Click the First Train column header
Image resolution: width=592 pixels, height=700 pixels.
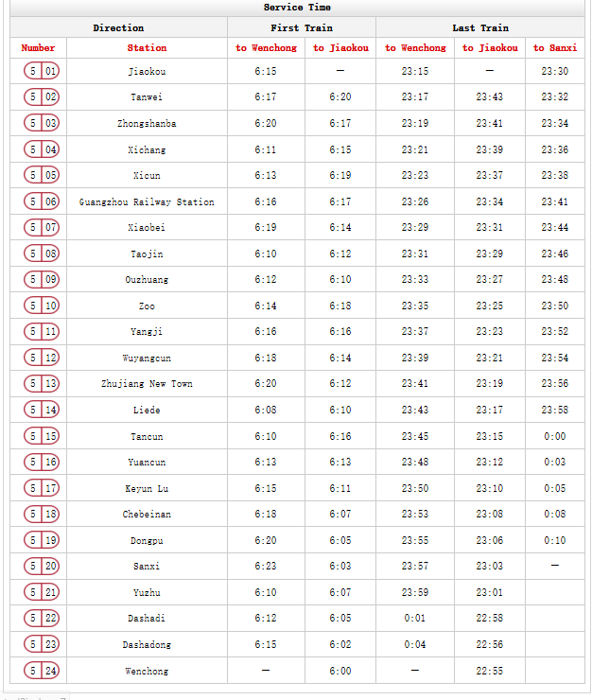pyautogui.click(x=302, y=28)
